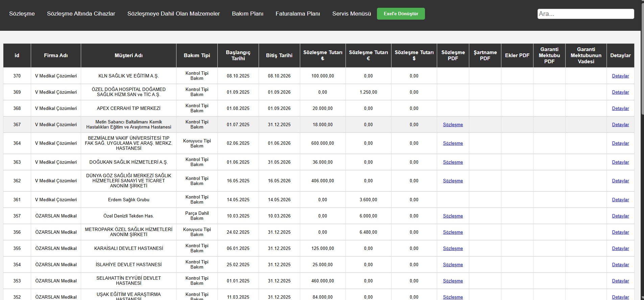Image resolution: width=644 pixels, height=300 pixels.
Task: Focus the Ara search field
Action: pyautogui.click(x=585, y=14)
